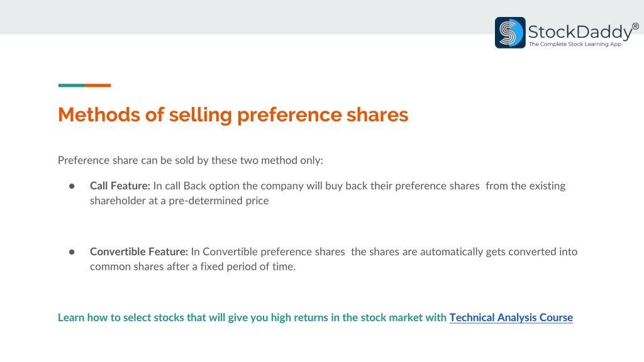Click the teal-orange accent line above title
The width and height of the screenshot is (644, 362).
85,85
